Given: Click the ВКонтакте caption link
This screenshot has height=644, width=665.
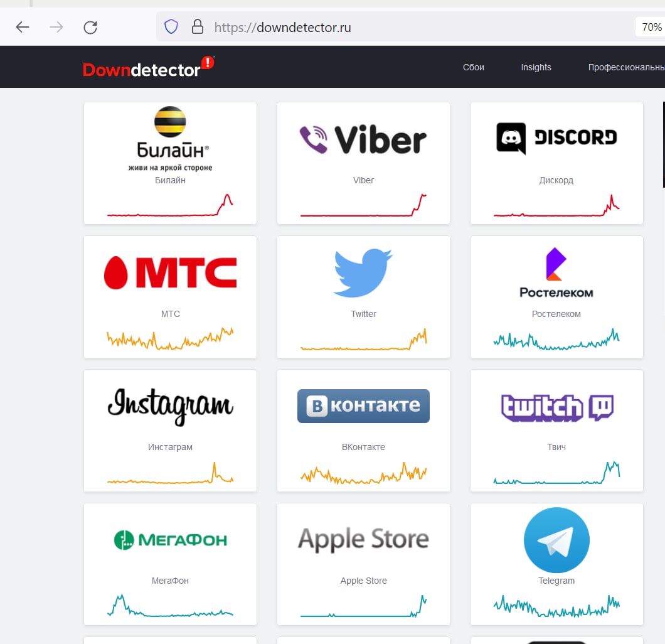Looking at the screenshot, I should tap(363, 447).
